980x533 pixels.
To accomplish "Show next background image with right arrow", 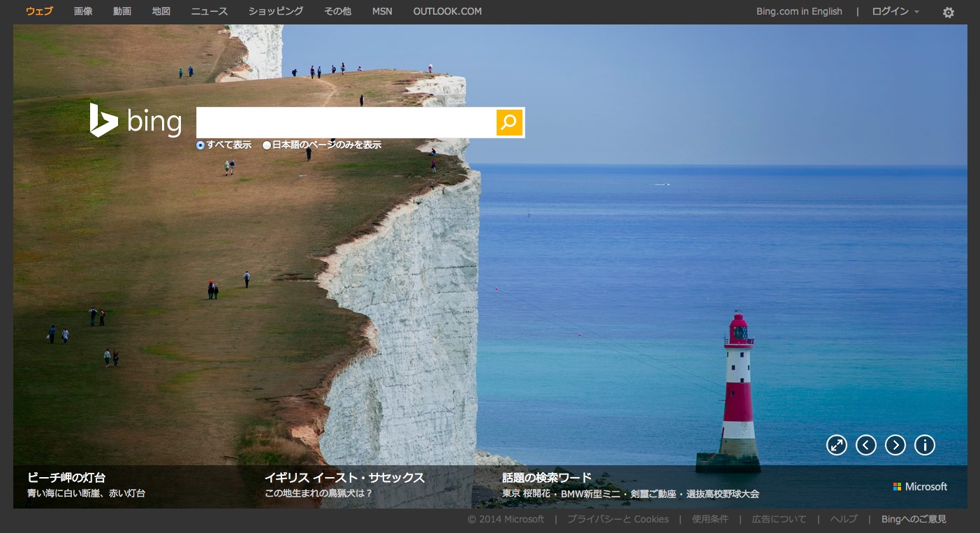I will [x=895, y=445].
